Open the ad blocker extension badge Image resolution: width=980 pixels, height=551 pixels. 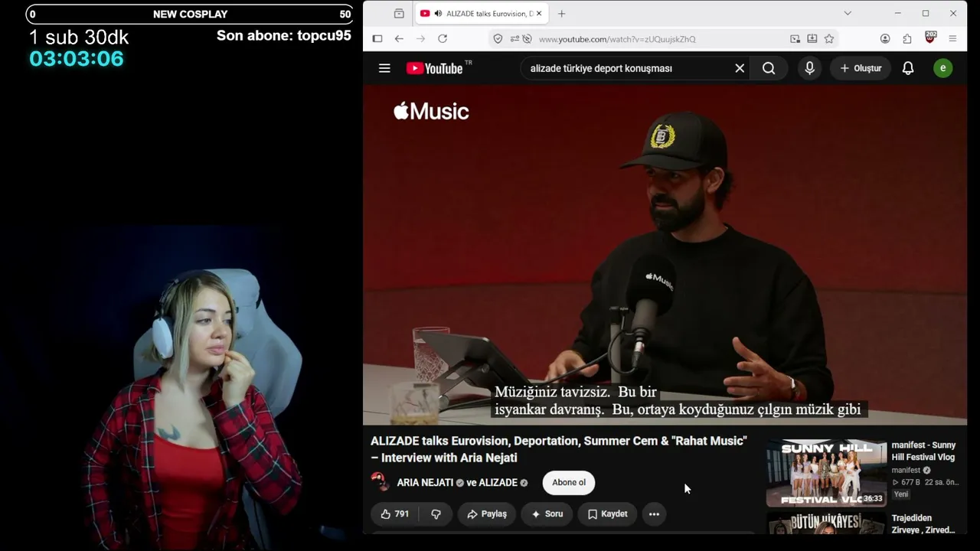(931, 37)
